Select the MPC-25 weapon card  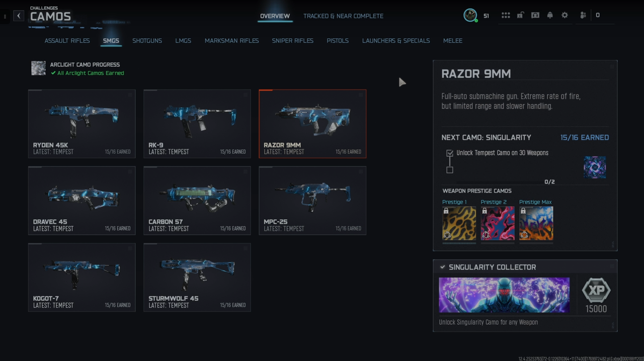click(x=312, y=201)
